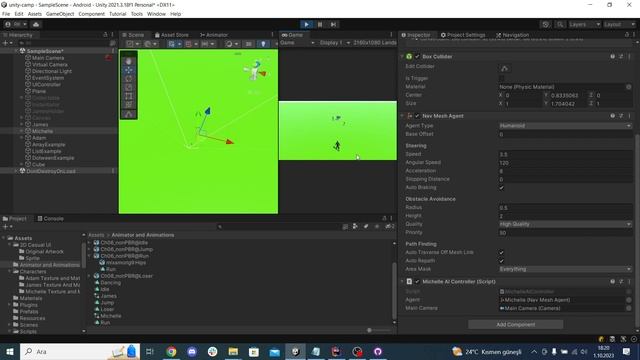Toggle Auto Traverse Off Mesh Link checkbox
640x360 pixels.
tap(502, 253)
